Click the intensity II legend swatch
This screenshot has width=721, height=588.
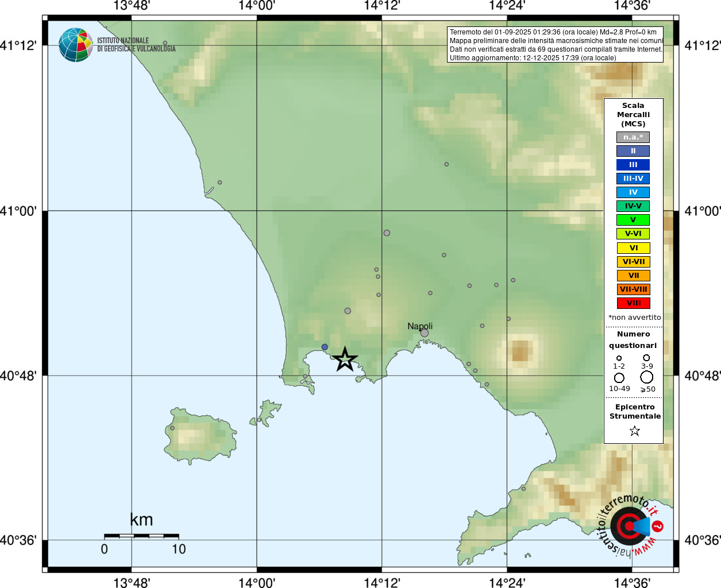tap(633, 151)
